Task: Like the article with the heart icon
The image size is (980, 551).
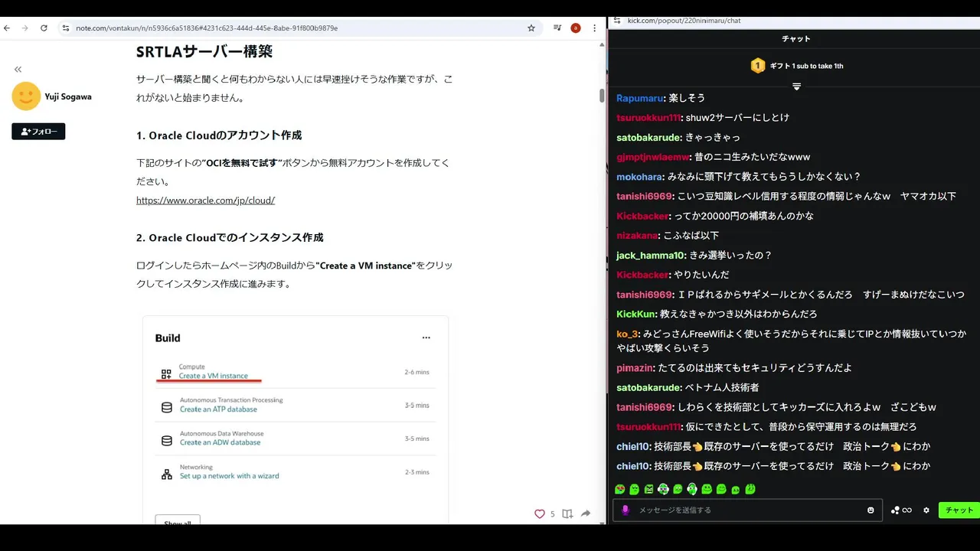Action: click(540, 514)
